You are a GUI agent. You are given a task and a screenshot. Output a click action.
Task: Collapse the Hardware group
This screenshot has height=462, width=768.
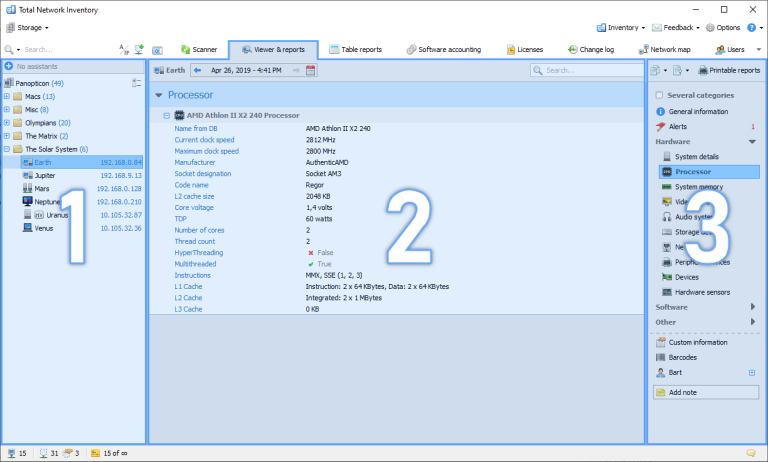coord(752,142)
